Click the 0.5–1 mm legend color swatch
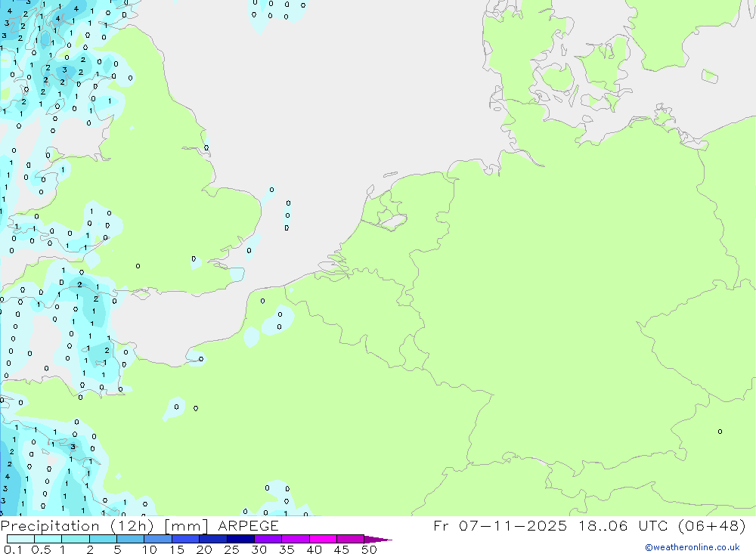 tap(48, 539)
